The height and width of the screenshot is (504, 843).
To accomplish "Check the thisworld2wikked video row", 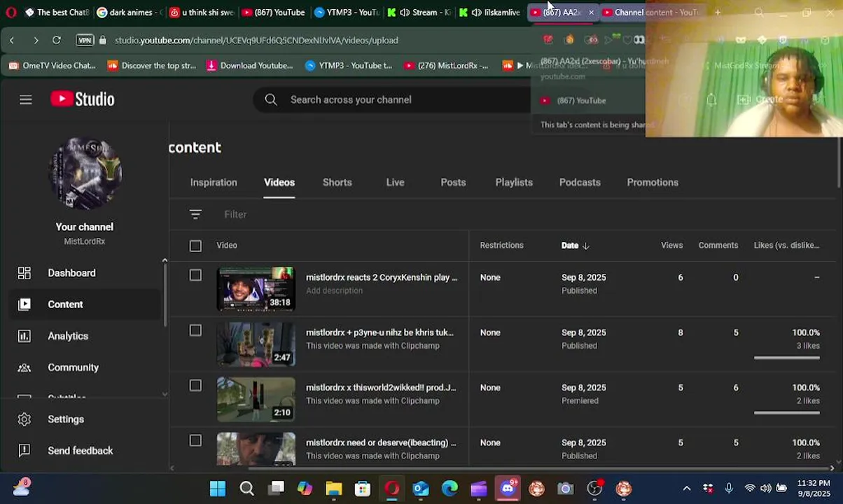I will [x=195, y=386].
